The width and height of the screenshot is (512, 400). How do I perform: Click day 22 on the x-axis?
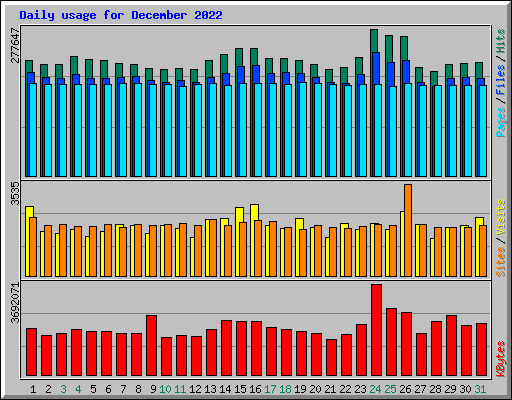tap(345, 389)
